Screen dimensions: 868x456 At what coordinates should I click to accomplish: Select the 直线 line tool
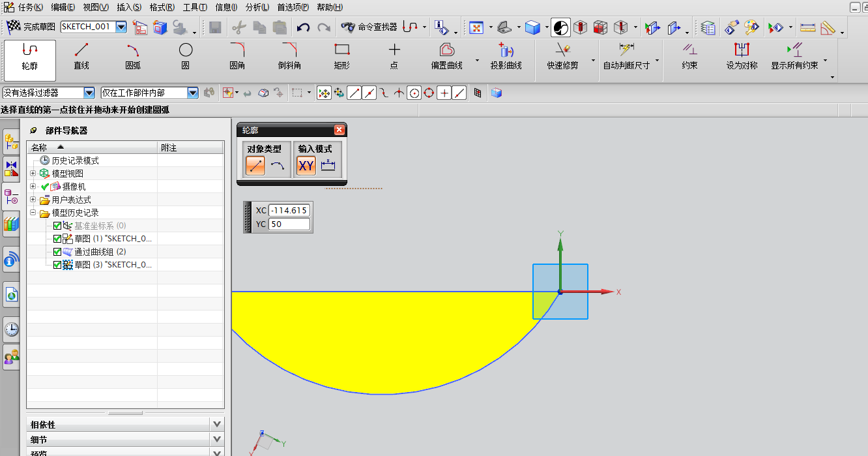81,57
